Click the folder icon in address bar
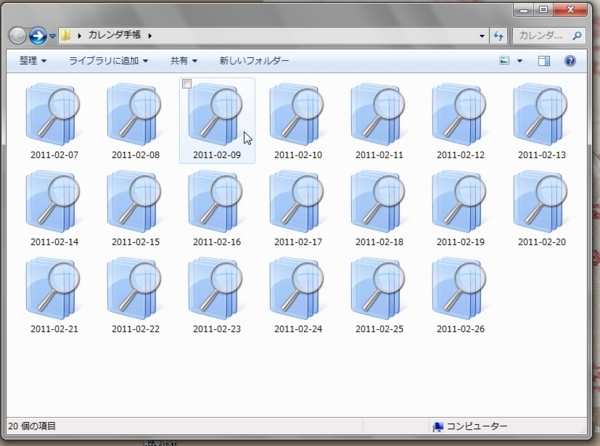600x446 pixels. (x=66, y=36)
